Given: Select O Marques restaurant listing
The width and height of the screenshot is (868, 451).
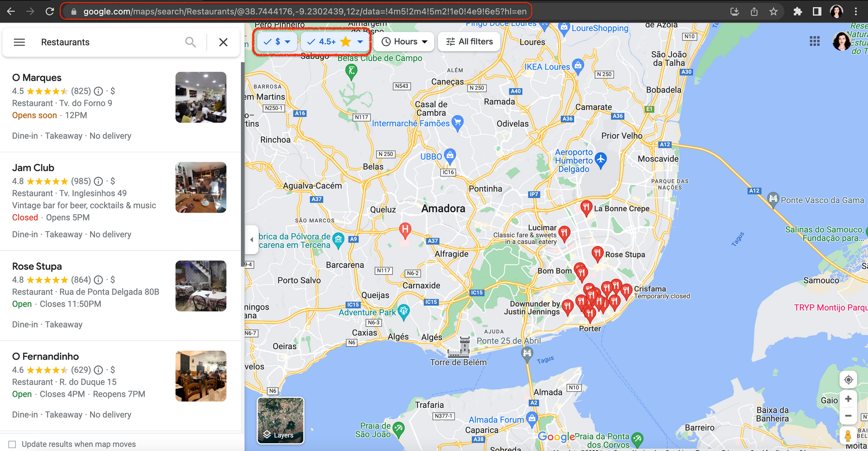Looking at the screenshot, I should click(120, 107).
